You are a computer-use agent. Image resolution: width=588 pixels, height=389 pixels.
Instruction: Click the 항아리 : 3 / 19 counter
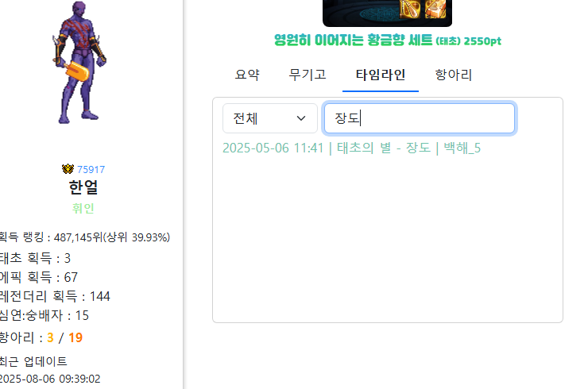[41, 337]
